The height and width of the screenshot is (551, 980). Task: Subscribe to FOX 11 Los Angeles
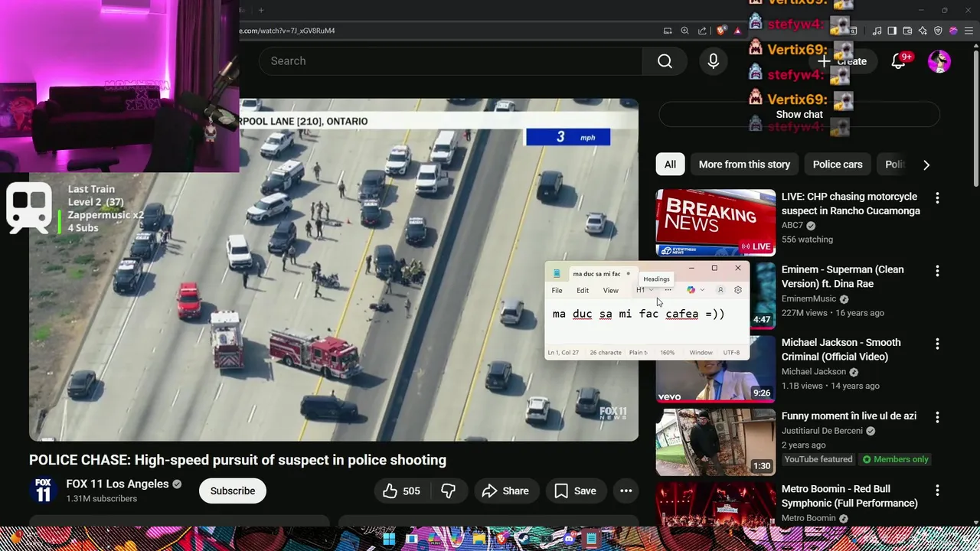click(233, 491)
